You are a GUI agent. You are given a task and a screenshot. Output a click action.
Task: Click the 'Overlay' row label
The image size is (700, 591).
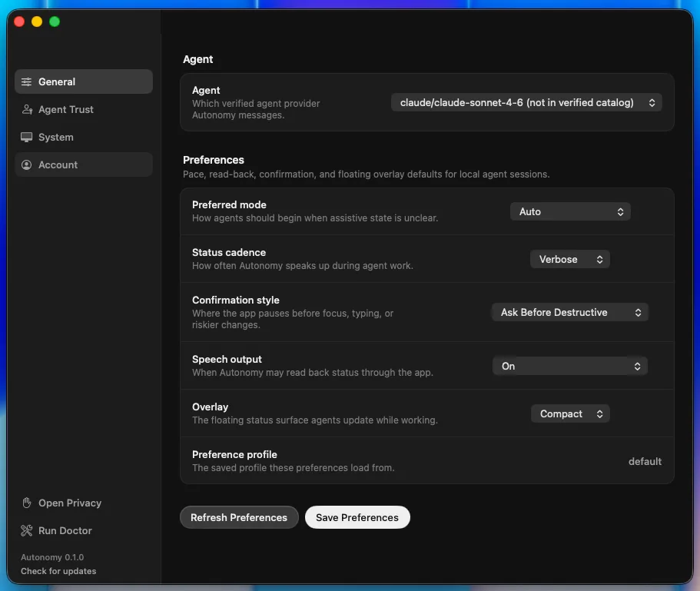point(210,407)
